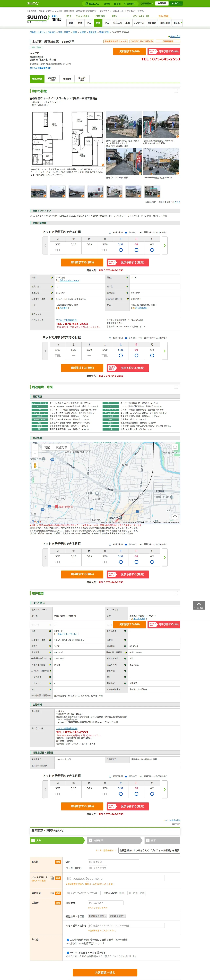
Task: Switch to the 取り扱い店舗 tab
Action: pyautogui.click(x=82, y=79)
